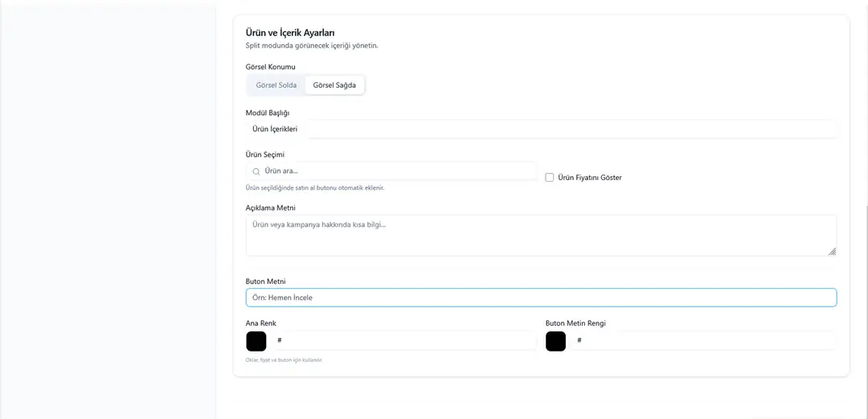The image size is (868, 419).
Task: Enable the 'Ürün Fiyatını Göster' checkbox
Action: tap(550, 178)
